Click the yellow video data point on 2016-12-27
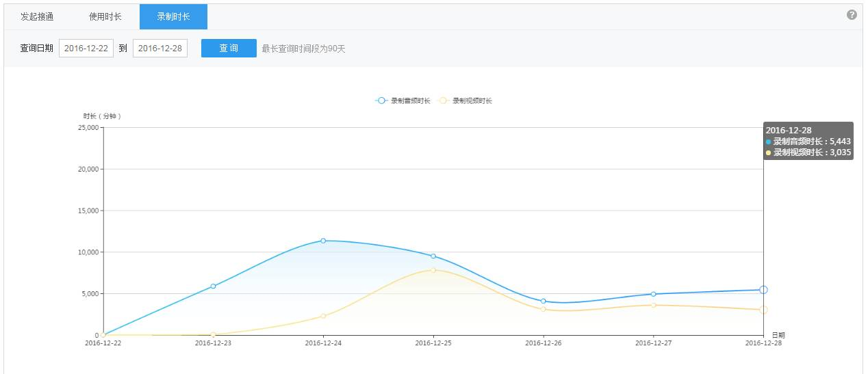This screenshot has width=868, height=374. (654, 305)
